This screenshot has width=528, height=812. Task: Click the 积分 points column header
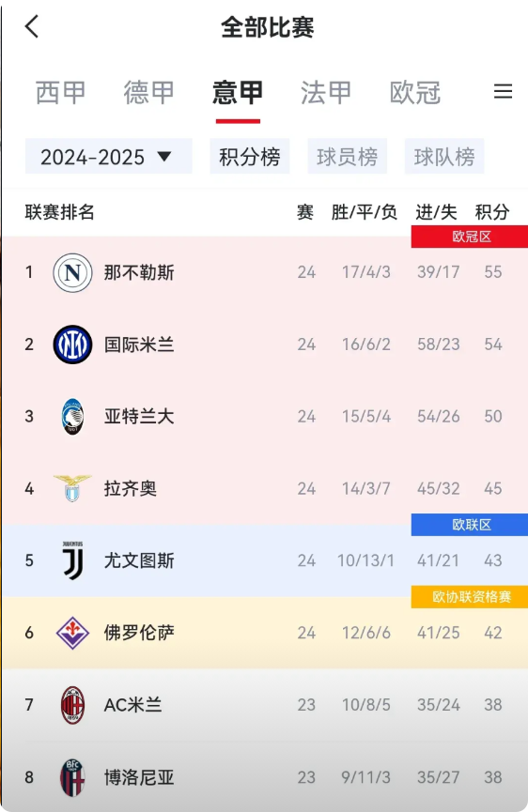coord(492,212)
